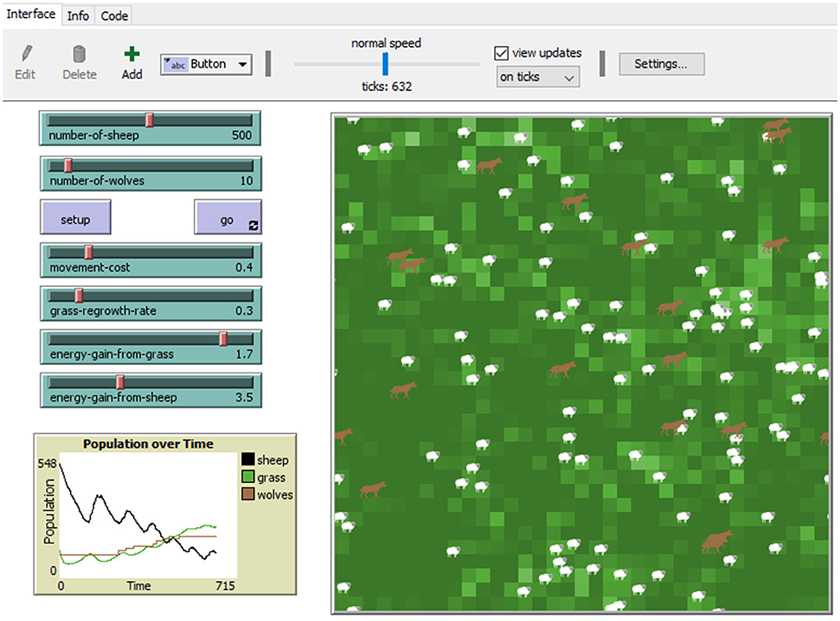
Task: Click the normal speed slider handle
Action: (x=385, y=64)
